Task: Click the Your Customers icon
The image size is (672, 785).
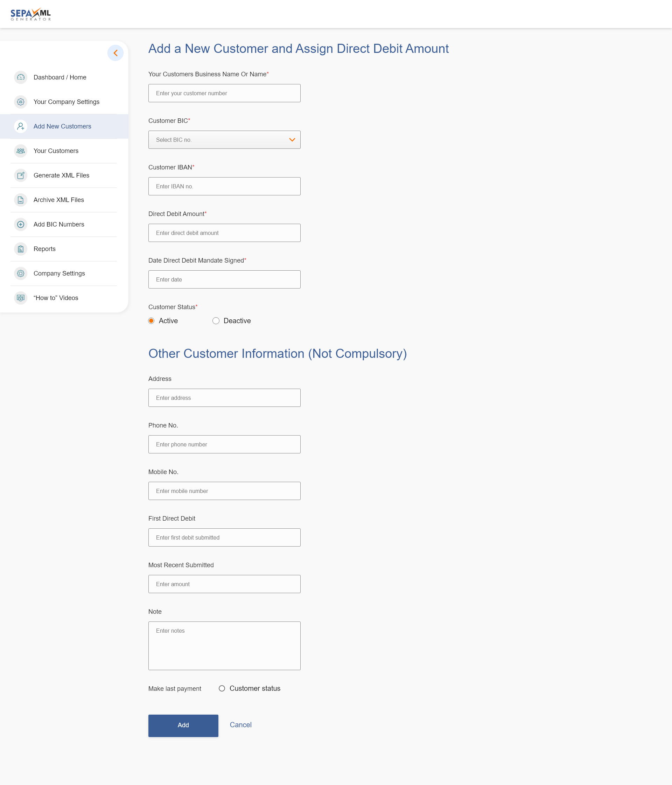Action: pyautogui.click(x=21, y=150)
